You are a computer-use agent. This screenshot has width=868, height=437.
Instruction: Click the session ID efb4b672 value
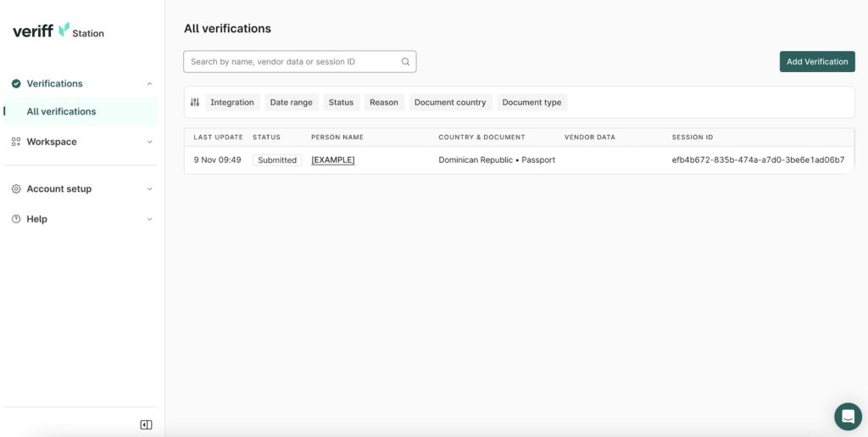point(759,160)
